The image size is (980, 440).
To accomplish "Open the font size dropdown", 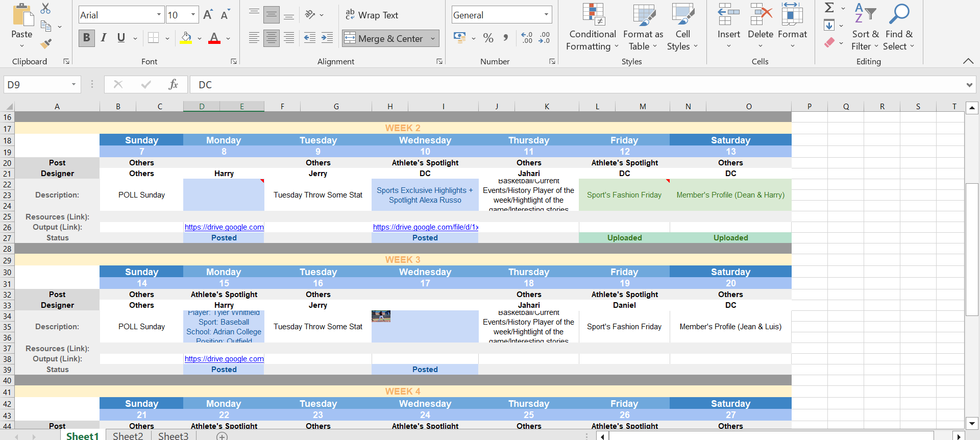I will coord(193,15).
